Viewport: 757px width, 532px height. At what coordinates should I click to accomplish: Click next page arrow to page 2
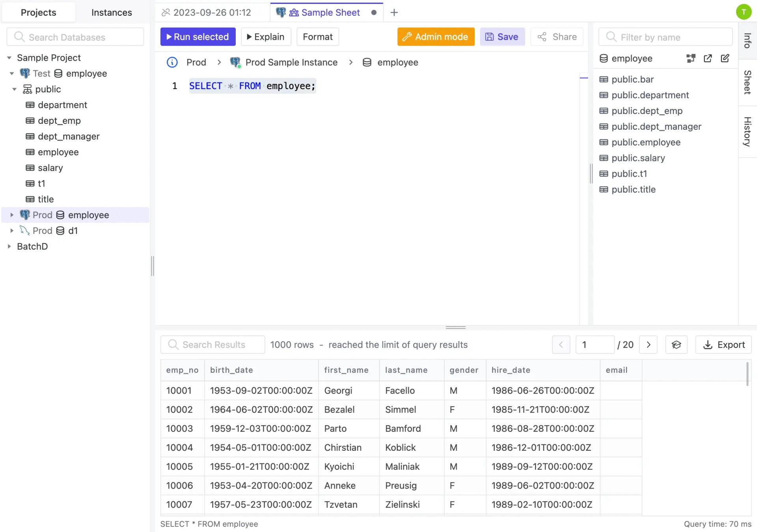(649, 344)
